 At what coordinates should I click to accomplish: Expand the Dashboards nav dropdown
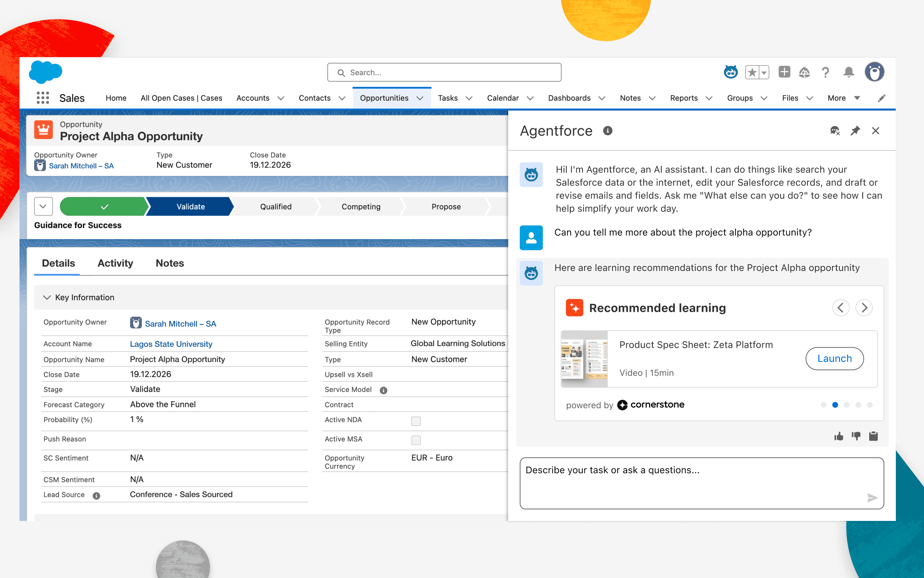click(602, 98)
